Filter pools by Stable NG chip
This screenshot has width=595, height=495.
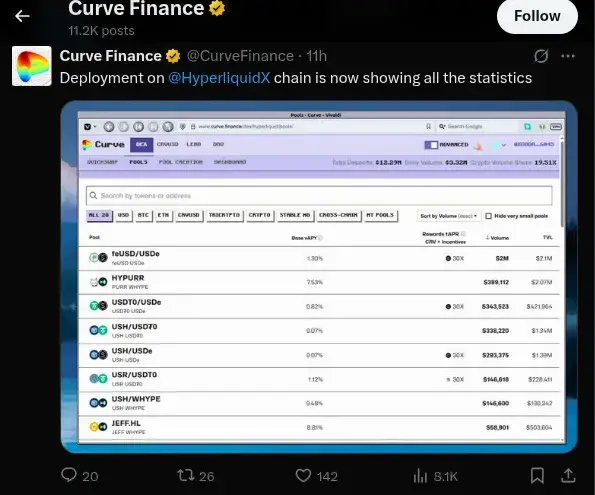tap(295, 215)
